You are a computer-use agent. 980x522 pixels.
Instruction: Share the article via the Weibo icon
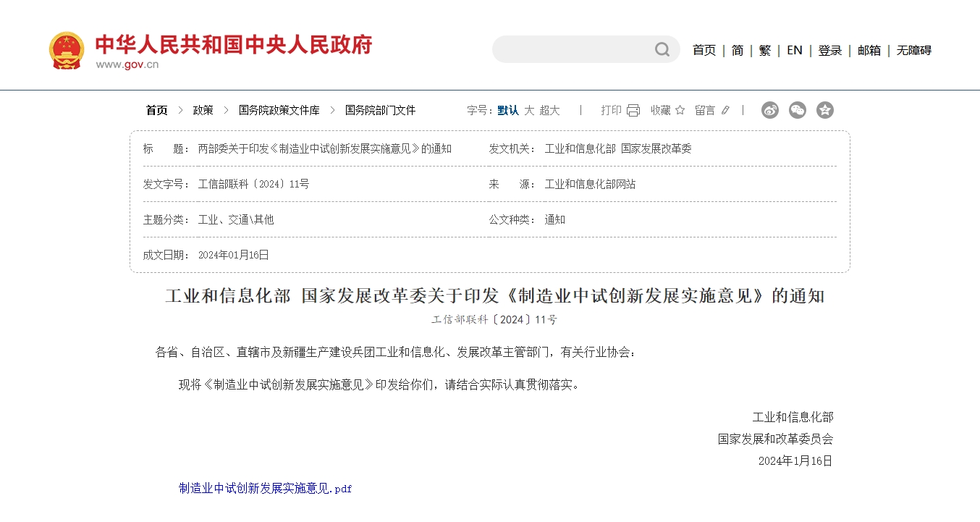click(x=769, y=109)
